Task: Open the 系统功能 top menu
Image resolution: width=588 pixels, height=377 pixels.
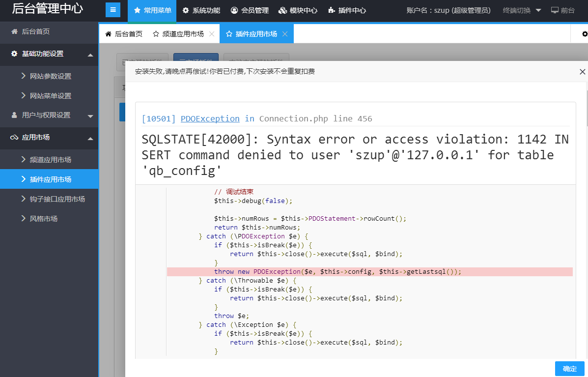Action: coord(201,10)
